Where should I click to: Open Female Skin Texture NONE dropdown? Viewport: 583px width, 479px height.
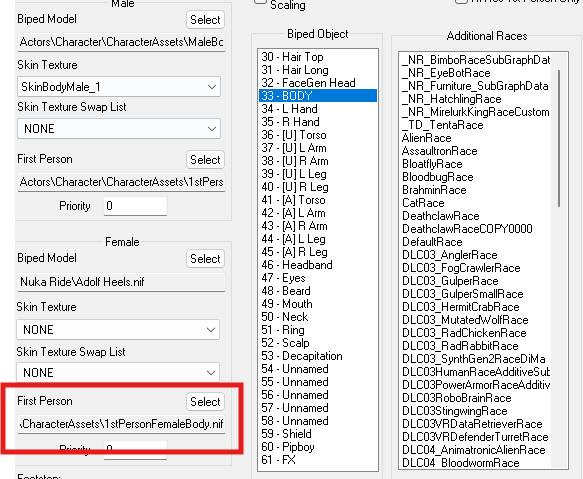pos(118,329)
